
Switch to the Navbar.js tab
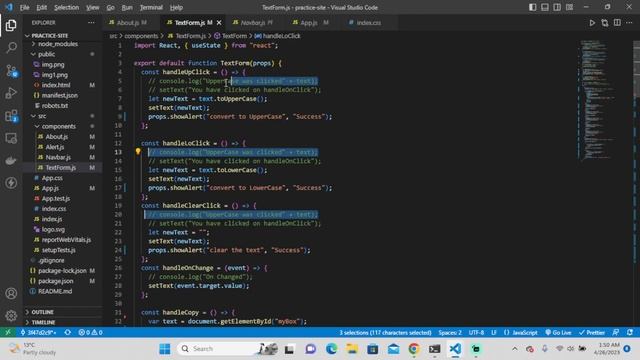tap(253, 23)
